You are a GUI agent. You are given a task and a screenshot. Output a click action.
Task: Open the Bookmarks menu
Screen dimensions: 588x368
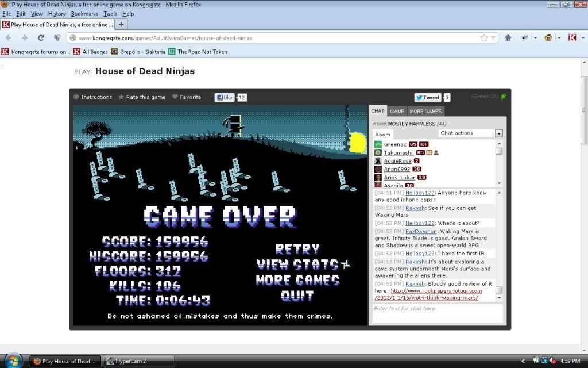coord(85,14)
